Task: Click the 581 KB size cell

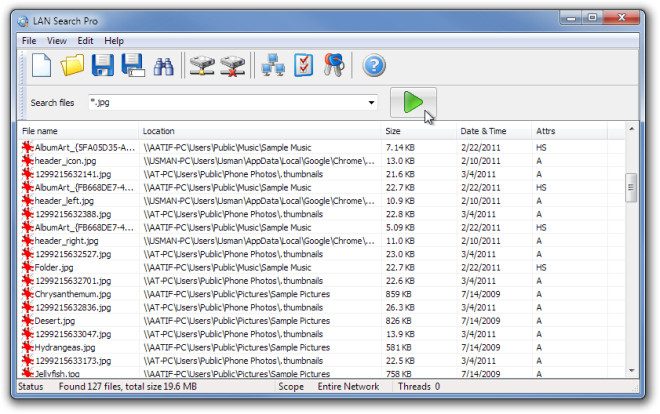Action: [398, 348]
